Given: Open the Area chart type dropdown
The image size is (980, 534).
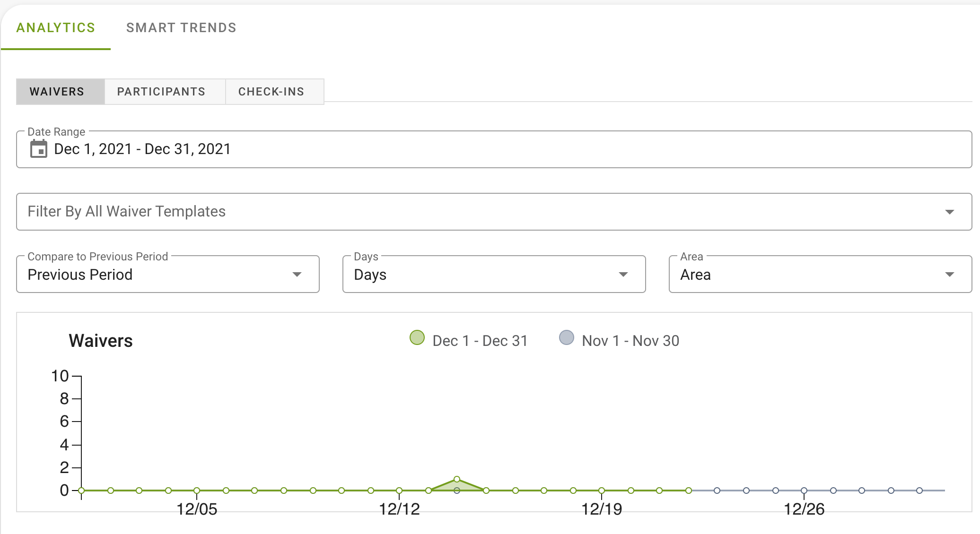Looking at the screenshot, I should [x=821, y=275].
